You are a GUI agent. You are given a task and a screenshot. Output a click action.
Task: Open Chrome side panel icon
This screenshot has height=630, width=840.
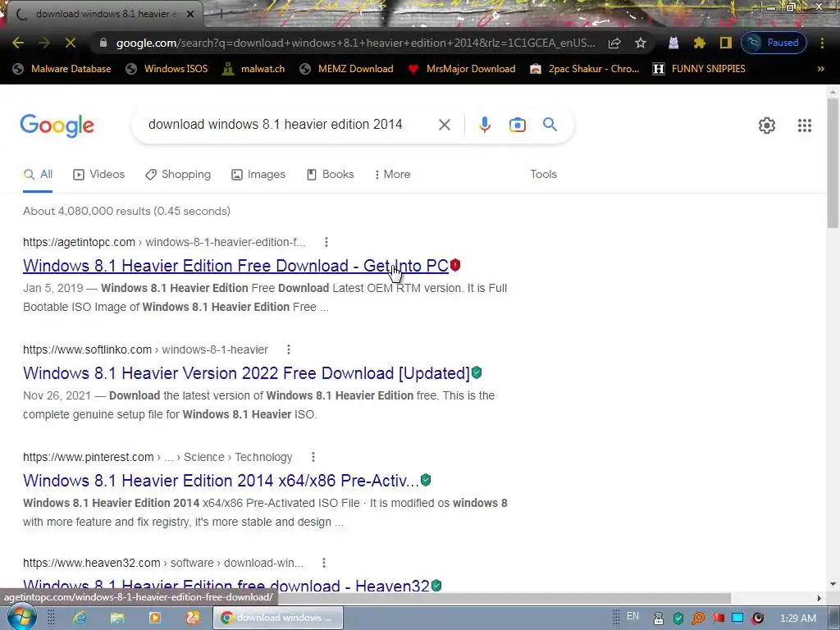click(x=725, y=43)
